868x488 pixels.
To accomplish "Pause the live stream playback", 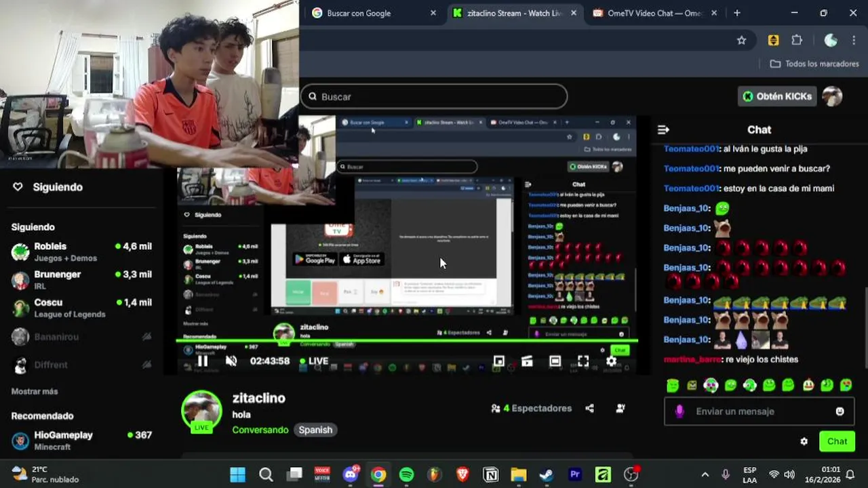I will pyautogui.click(x=202, y=361).
